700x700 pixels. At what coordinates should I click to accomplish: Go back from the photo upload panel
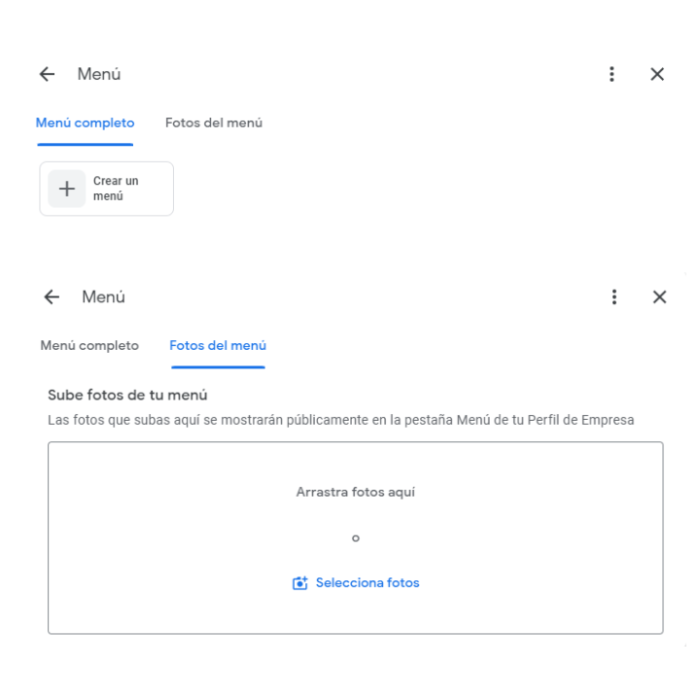[x=52, y=297]
